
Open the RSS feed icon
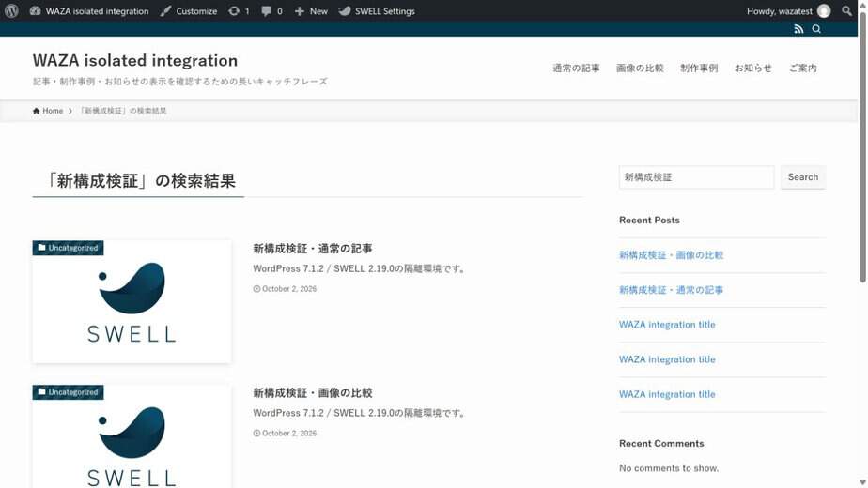[x=798, y=29]
